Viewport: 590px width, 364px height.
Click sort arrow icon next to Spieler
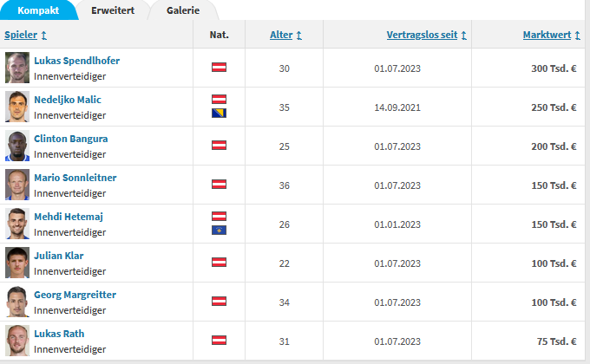coord(43,36)
